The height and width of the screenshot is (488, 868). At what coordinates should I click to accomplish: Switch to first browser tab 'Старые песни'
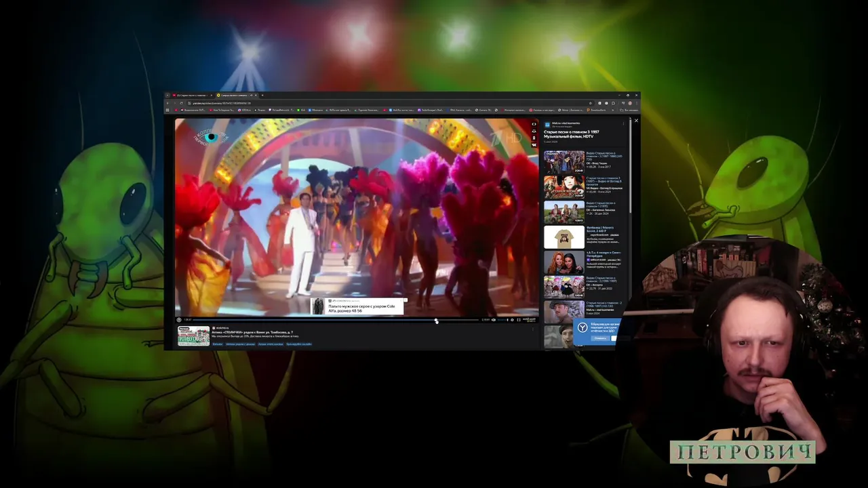point(192,95)
